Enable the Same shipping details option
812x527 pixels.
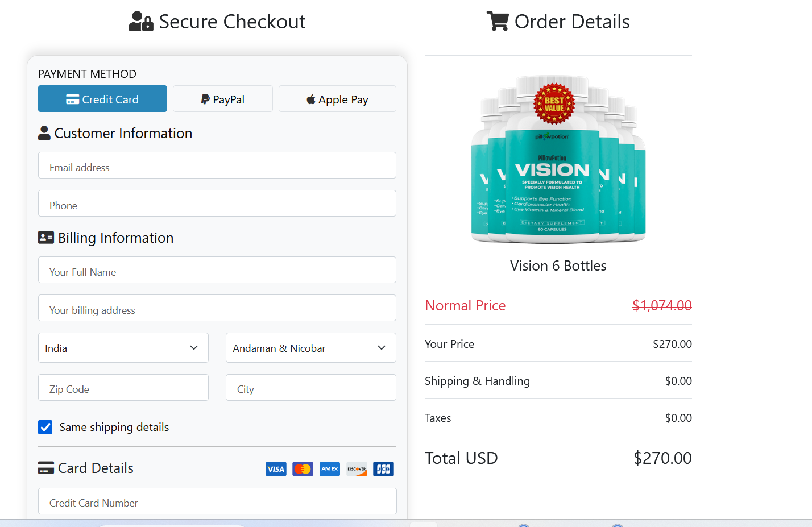coord(45,427)
